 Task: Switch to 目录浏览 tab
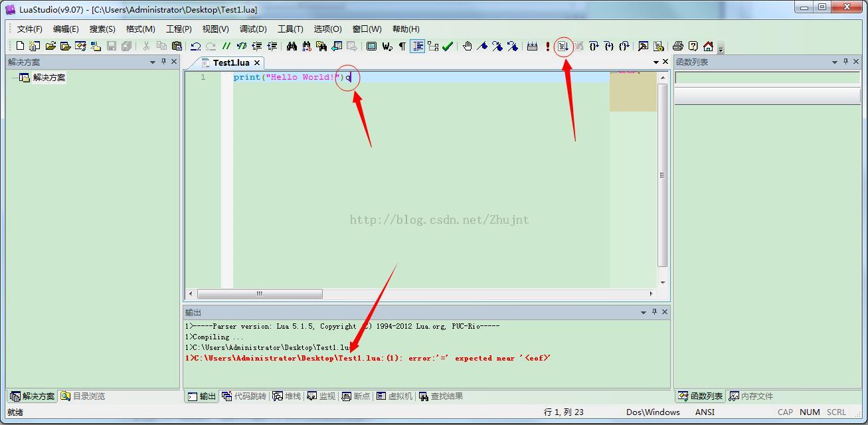(83, 396)
